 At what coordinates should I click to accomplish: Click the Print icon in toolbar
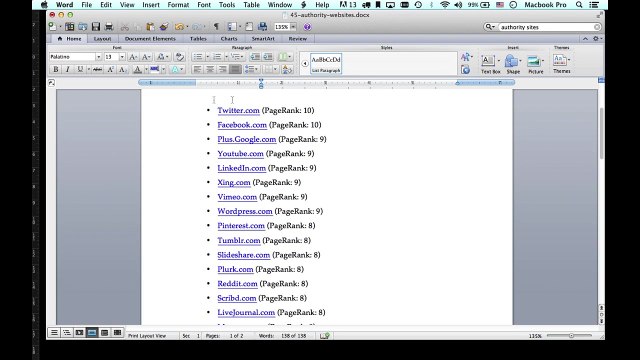(109, 27)
